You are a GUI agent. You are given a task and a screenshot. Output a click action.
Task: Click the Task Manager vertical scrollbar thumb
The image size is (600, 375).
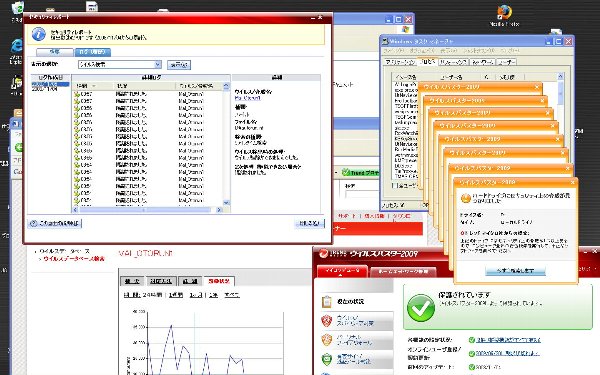[560, 92]
